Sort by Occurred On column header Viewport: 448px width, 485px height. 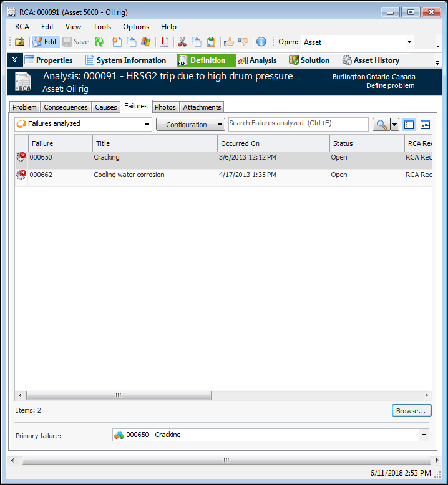[273, 143]
